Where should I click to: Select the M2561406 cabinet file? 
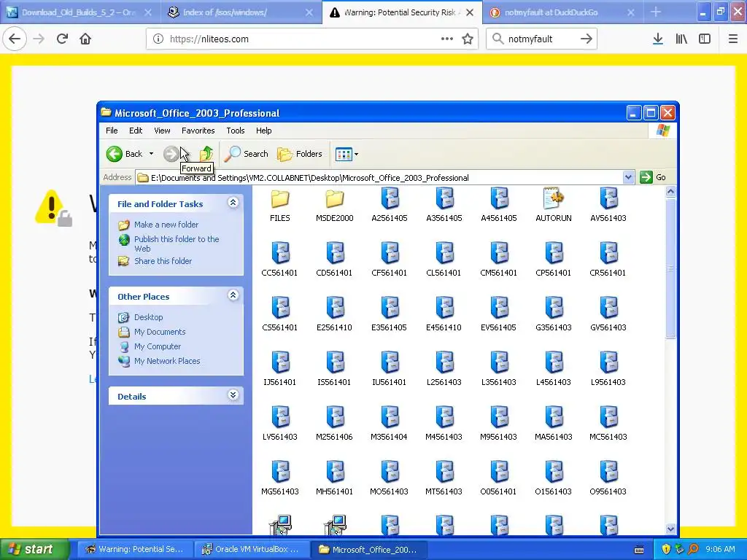pyautogui.click(x=334, y=417)
